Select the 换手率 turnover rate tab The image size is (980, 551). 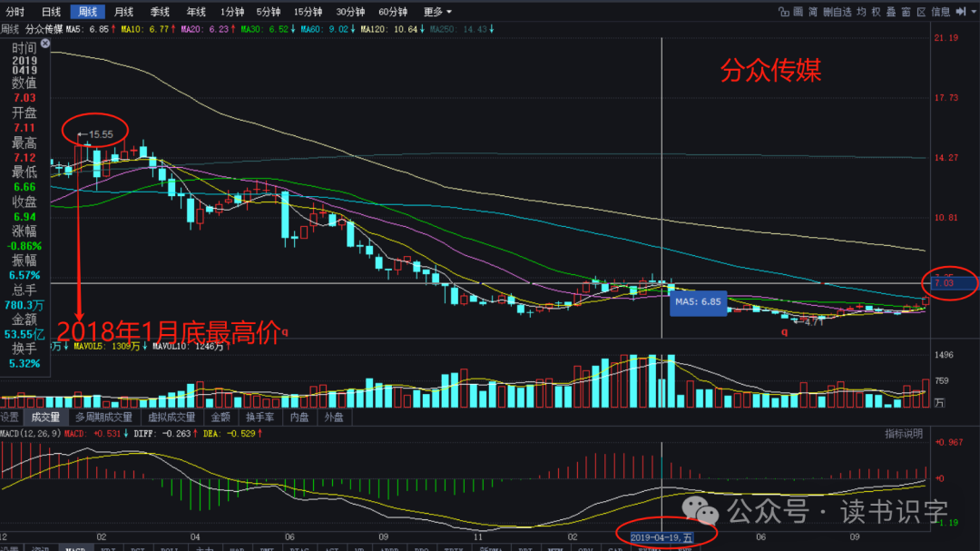(260, 418)
